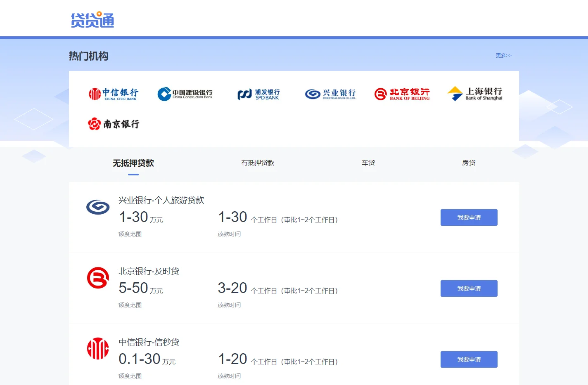Switch to the 有抵押贷款 tab
The image size is (588, 385).
(258, 163)
